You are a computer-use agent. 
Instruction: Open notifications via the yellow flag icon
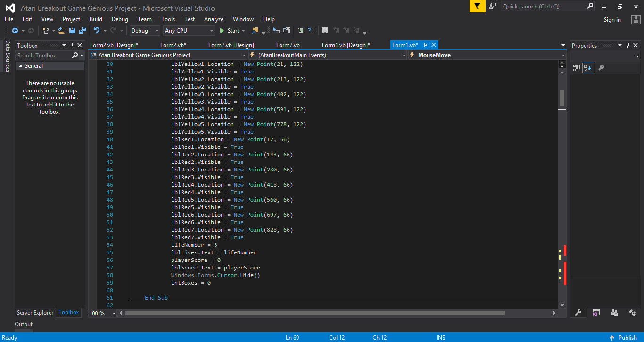(477, 6)
